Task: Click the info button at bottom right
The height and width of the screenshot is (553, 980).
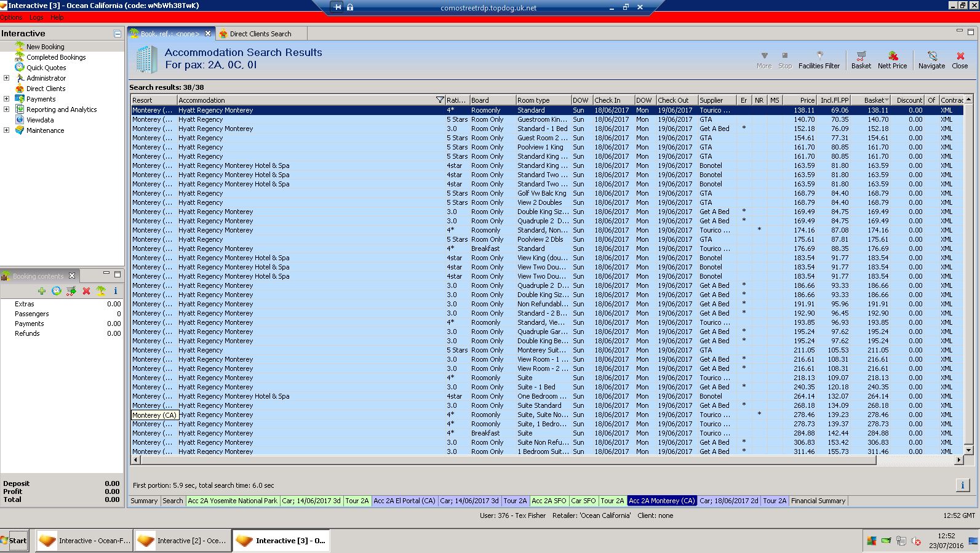Action: [x=963, y=485]
